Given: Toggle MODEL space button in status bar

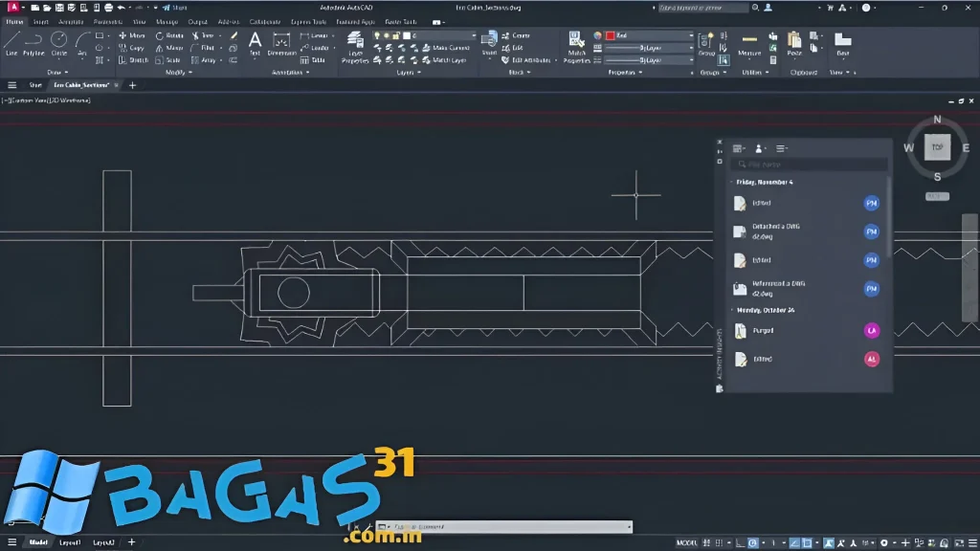Looking at the screenshot, I should 687,543.
